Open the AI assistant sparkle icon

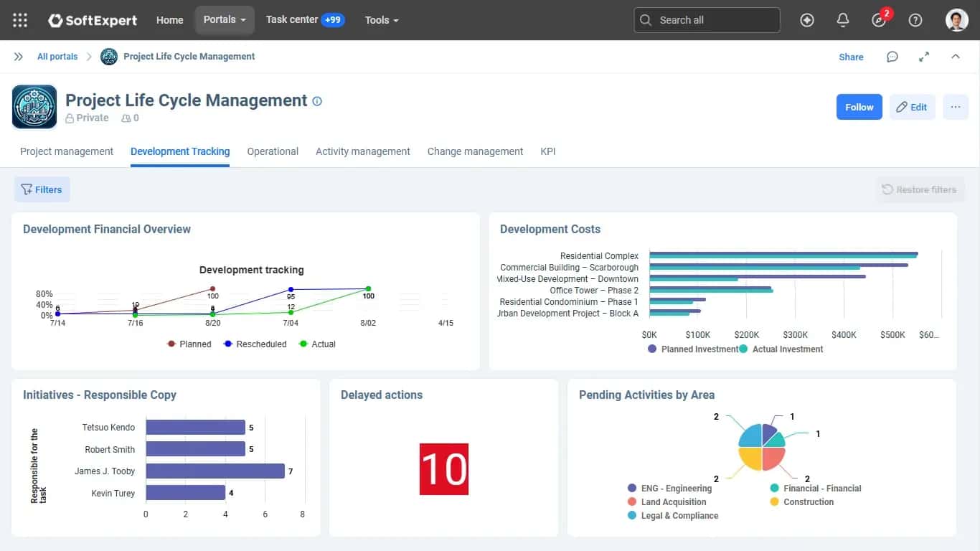(x=807, y=20)
